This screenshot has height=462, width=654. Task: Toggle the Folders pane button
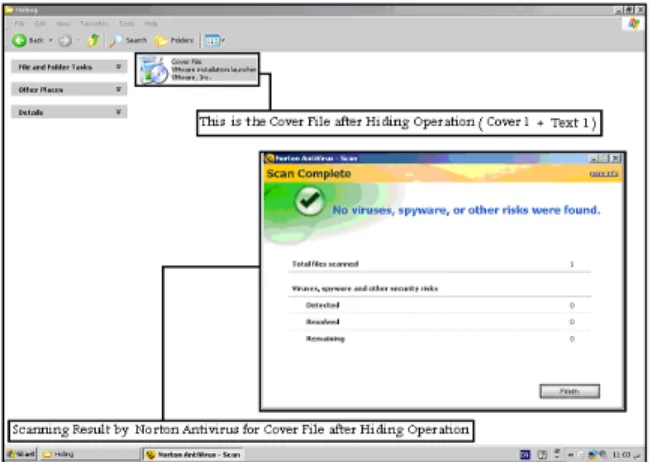pos(174,40)
